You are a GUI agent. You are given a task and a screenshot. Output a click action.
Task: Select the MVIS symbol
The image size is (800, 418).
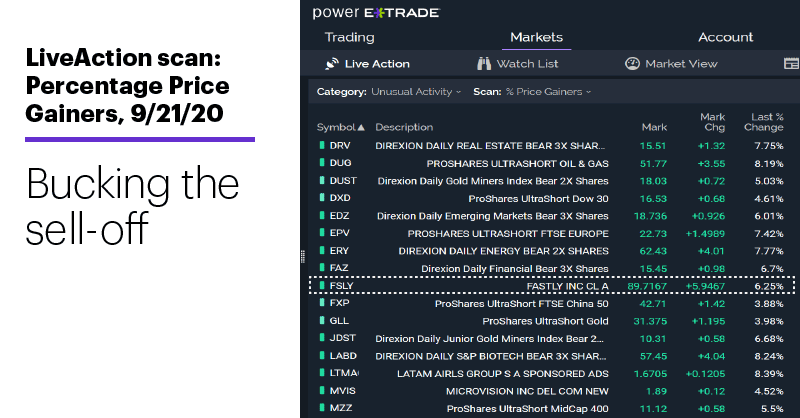tap(342, 391)
